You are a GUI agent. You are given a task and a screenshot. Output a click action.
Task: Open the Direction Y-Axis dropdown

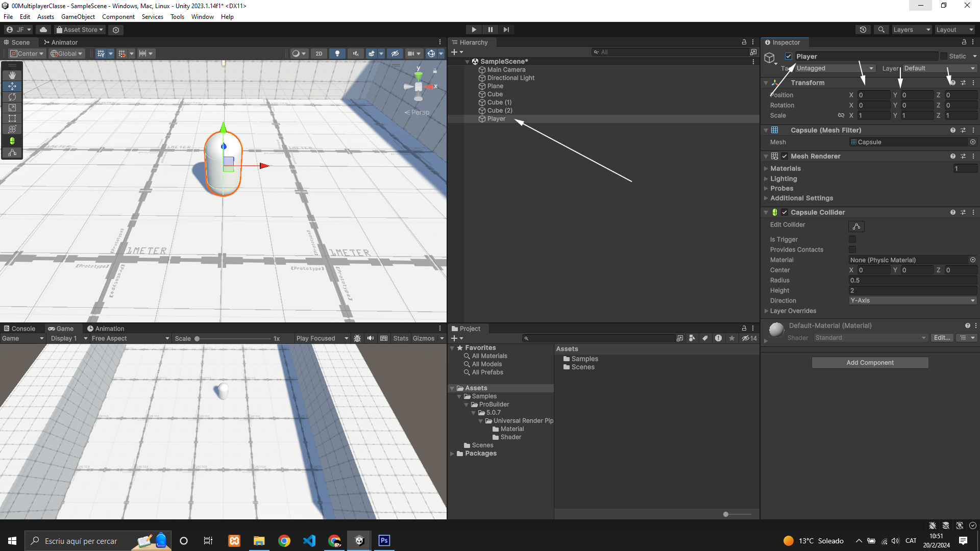click(x=913, y=300)
